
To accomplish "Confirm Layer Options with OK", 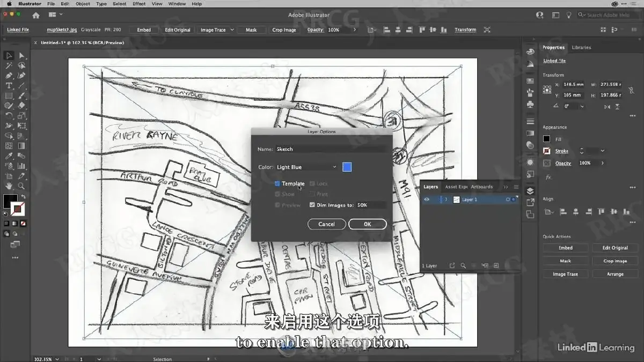I will 368,224.
